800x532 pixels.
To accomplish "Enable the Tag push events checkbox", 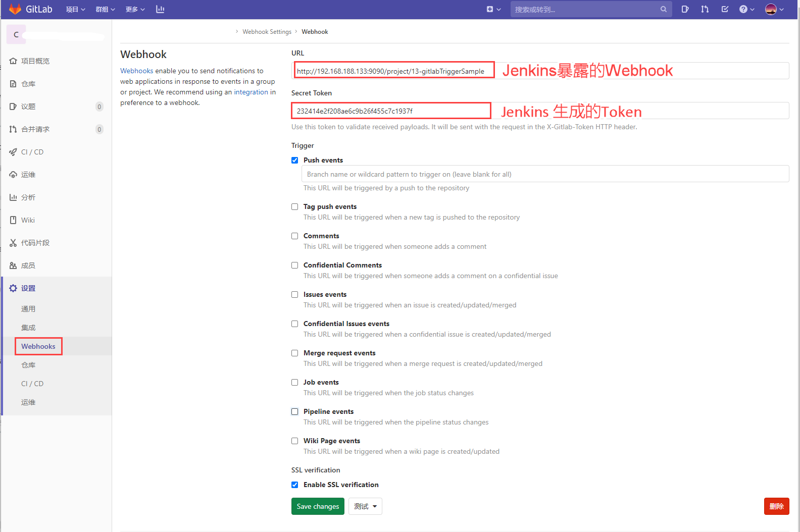I will coord(295,206).
